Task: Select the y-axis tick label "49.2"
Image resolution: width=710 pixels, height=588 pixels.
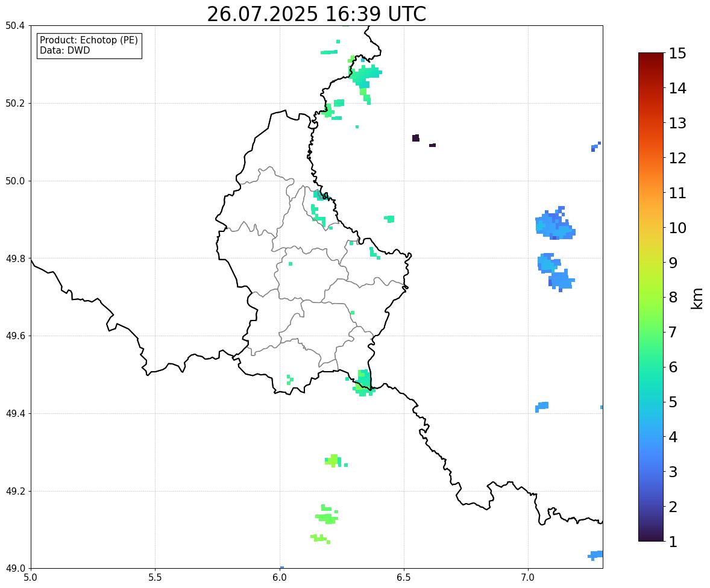Action: coord(15,491)
